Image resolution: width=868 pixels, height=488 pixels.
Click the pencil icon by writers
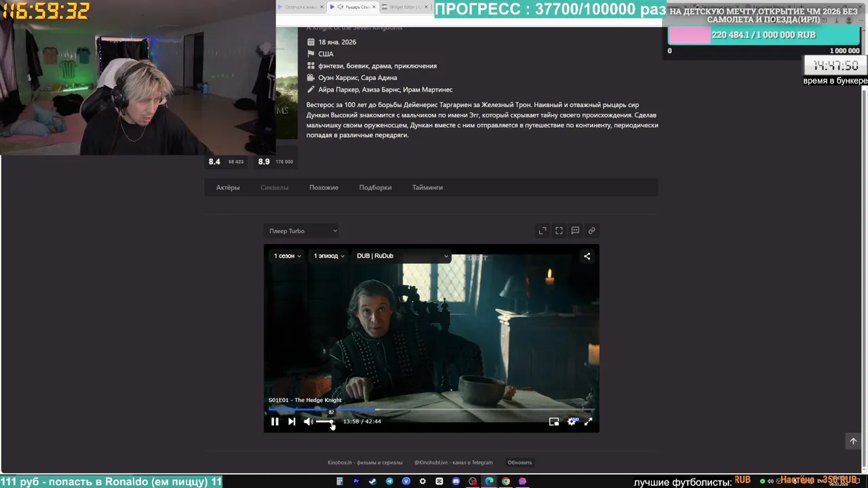[311, 89]
